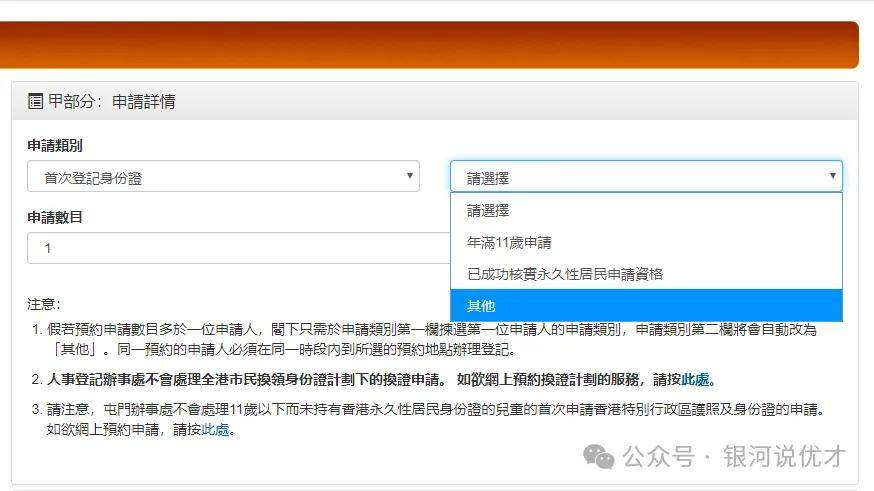Image resolution: width=874 pixels, height=491 pixels.
Task: Click the list icon beside 甲部分：申請詳情
Action: click(x=36, y=101)
